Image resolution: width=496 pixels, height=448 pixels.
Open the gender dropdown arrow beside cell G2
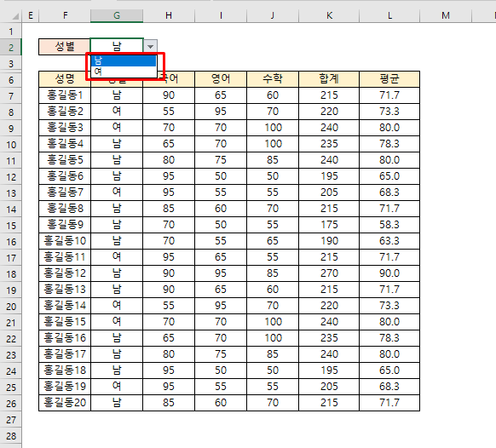(150, 47)
